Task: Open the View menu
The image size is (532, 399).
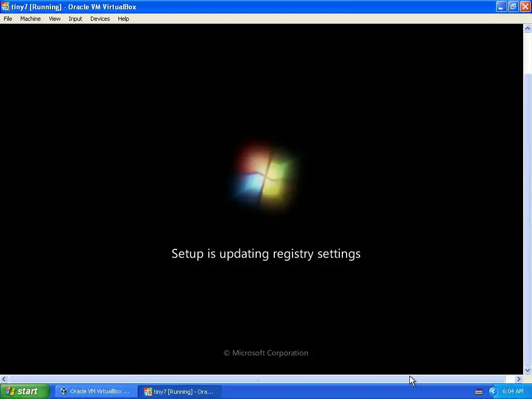Action: (55, 19)
